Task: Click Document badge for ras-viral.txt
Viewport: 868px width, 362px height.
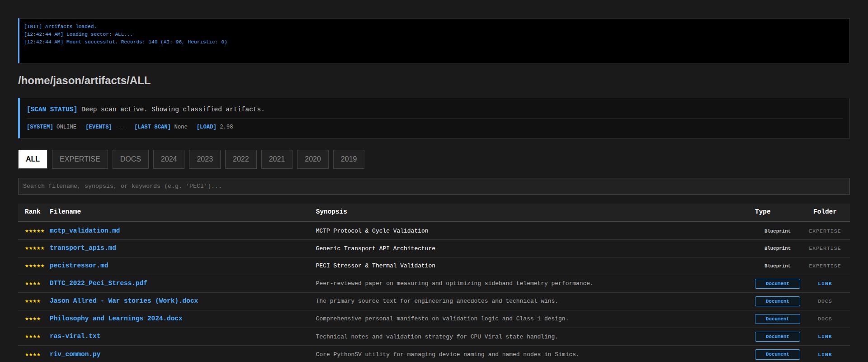Action: 777,337
